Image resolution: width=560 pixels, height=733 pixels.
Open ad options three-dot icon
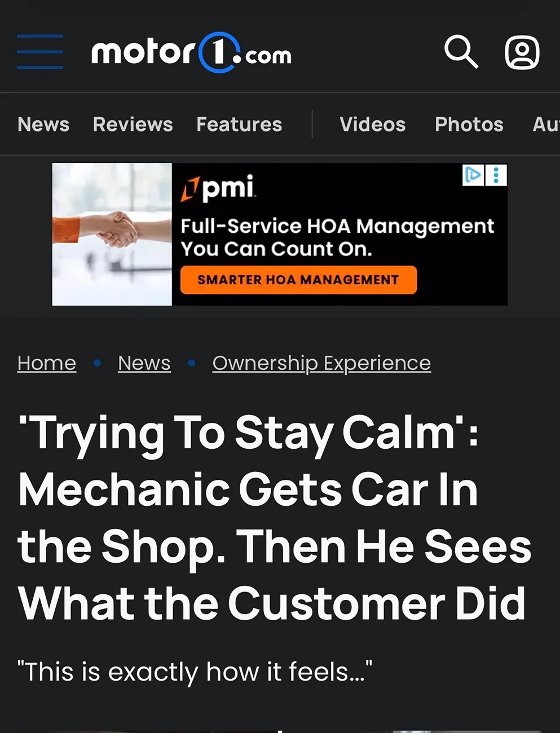[x=496, y=175]
